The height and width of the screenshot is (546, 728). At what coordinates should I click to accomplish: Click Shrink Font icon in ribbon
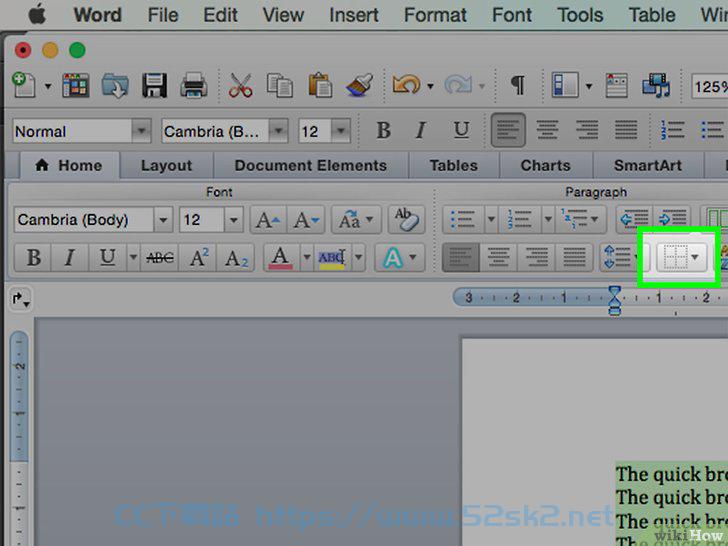tap(306, 220)
